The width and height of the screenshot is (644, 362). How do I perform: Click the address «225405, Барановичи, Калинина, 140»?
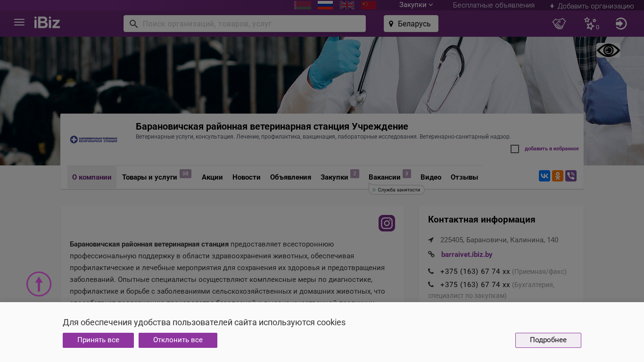coord(499,240)
